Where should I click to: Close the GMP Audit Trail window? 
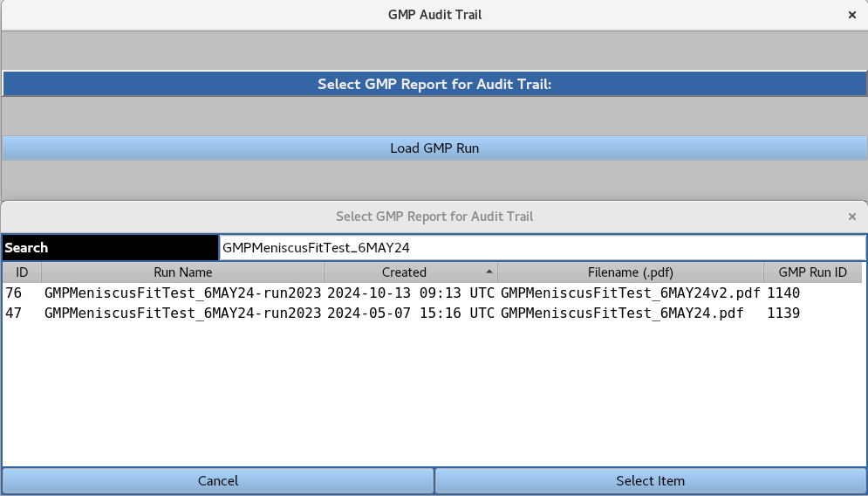[x=852, y=15]
